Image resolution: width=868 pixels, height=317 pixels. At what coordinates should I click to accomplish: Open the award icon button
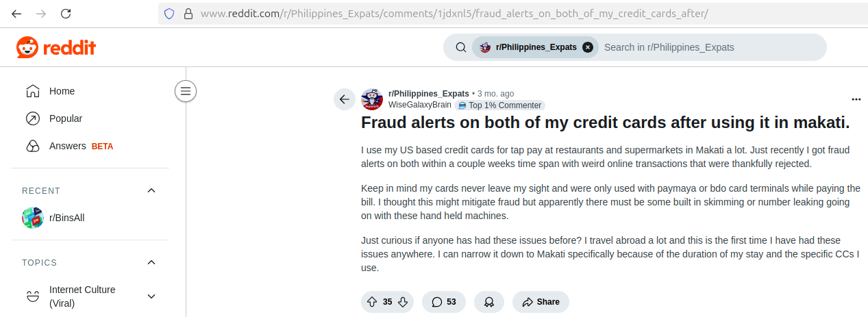(489, 302)
